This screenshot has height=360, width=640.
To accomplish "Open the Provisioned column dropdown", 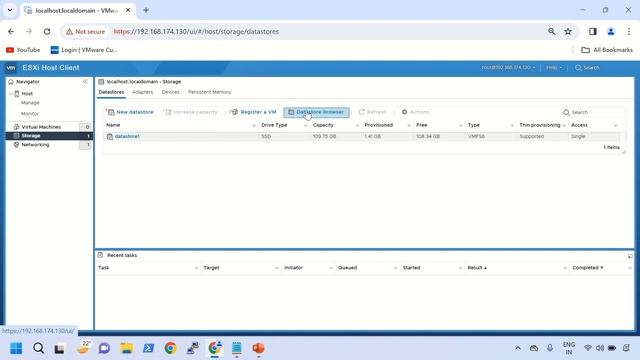I will tap(409, 125).
